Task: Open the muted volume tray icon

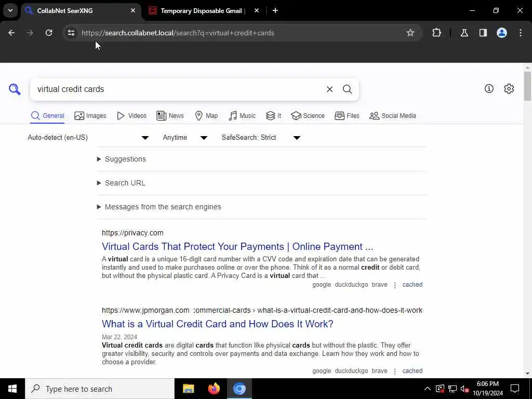Action: (x=465, y=389)
